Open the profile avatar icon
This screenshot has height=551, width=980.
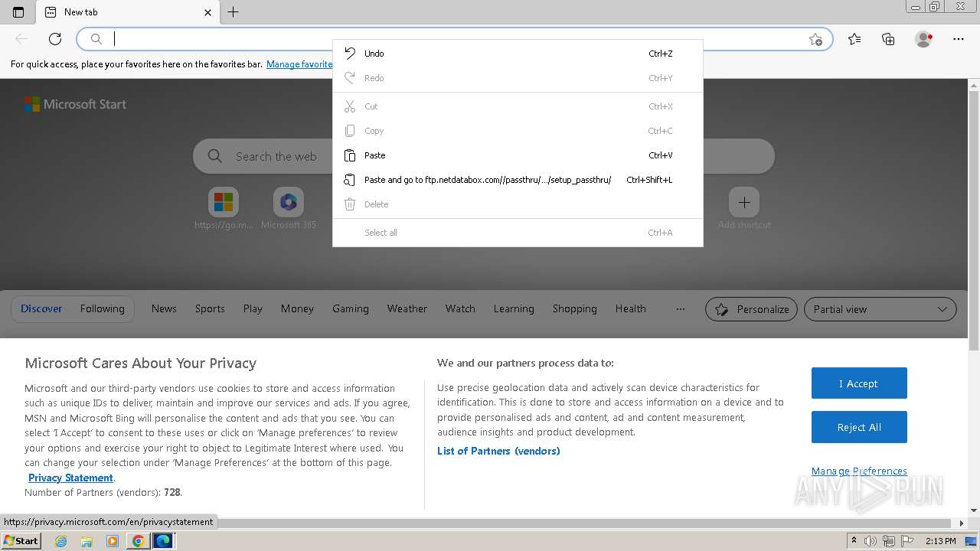click(x=923, y=39)
